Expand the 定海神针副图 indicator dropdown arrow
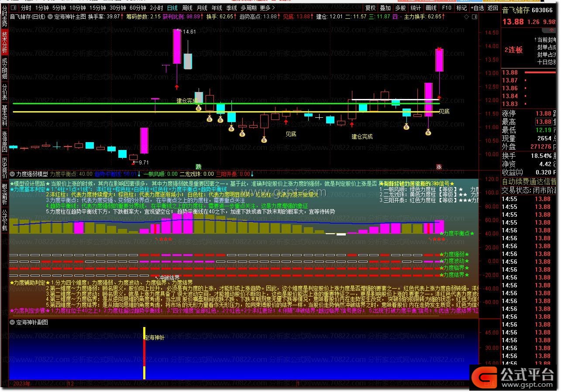This screenshot has width=561, height=392. click(x=12, y=323)
